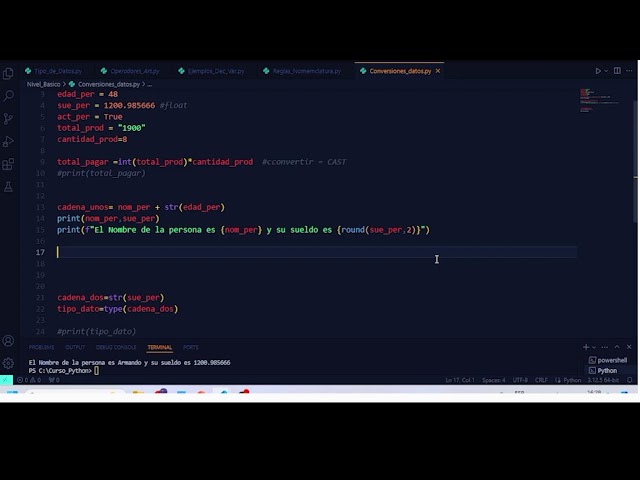The image size is (640, 480).
Task: Open notifications bell in status bar
Action: tap(630, 380)
